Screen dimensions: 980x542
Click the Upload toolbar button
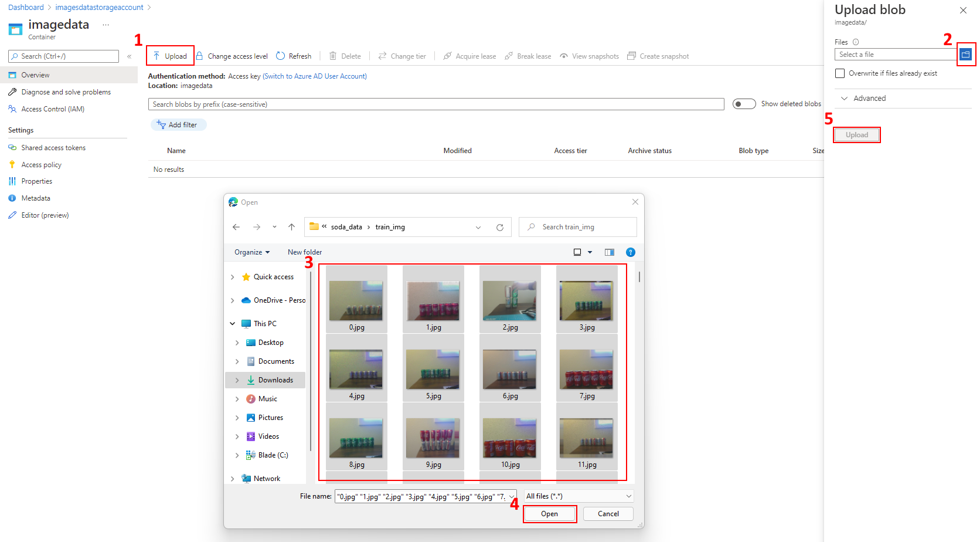[170, 56]
